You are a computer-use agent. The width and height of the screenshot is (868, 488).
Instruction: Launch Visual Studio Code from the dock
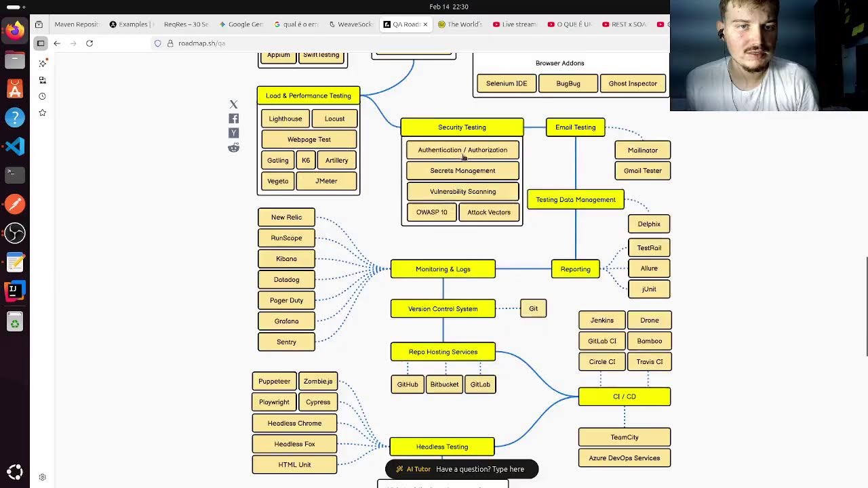point(15,146)
